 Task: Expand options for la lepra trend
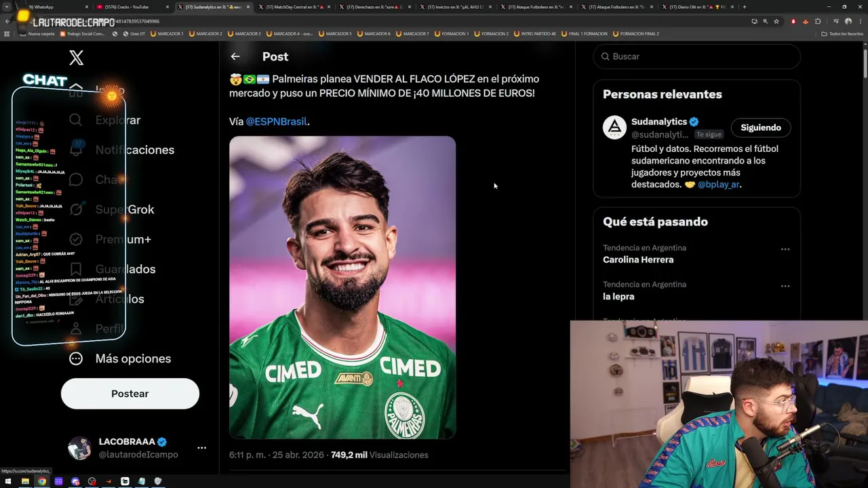[x=785, y=286]
